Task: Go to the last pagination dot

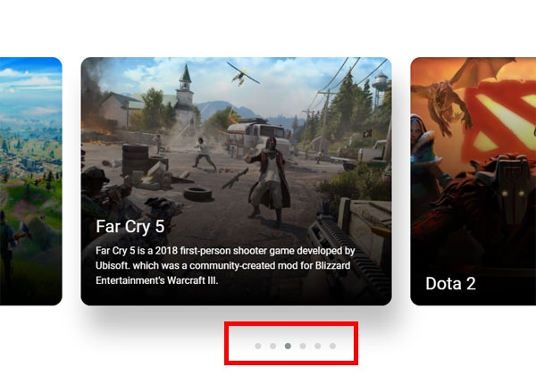Action: [332, 346]
